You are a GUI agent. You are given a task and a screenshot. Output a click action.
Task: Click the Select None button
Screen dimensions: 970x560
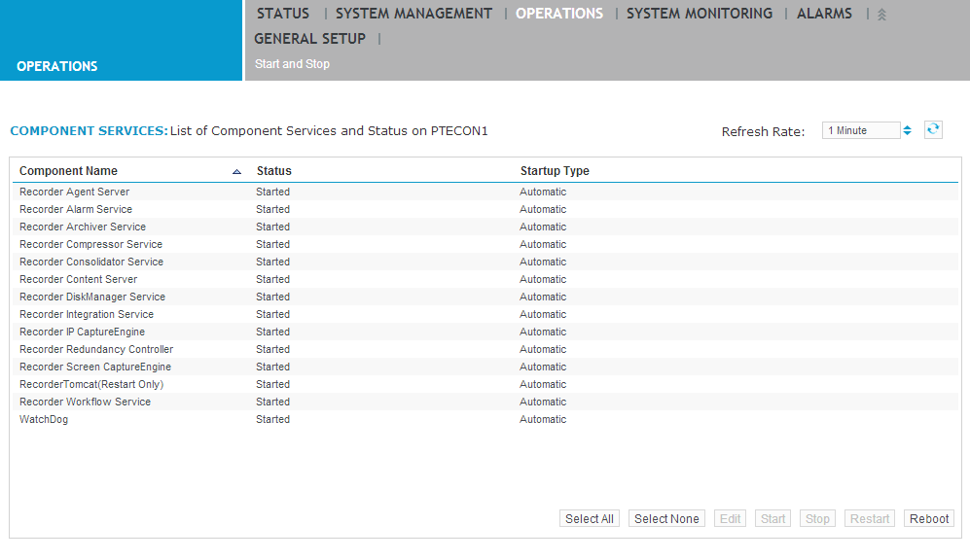coord(666,518)
